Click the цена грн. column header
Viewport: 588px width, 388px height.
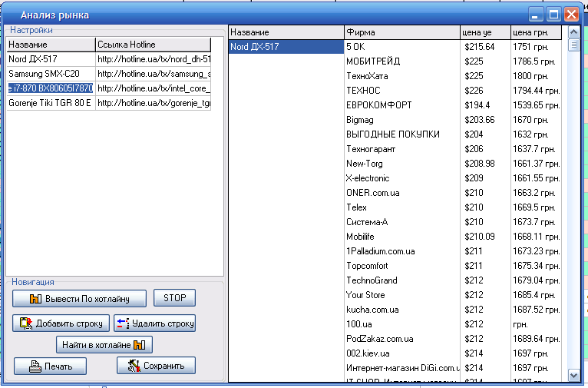(535, 32)
